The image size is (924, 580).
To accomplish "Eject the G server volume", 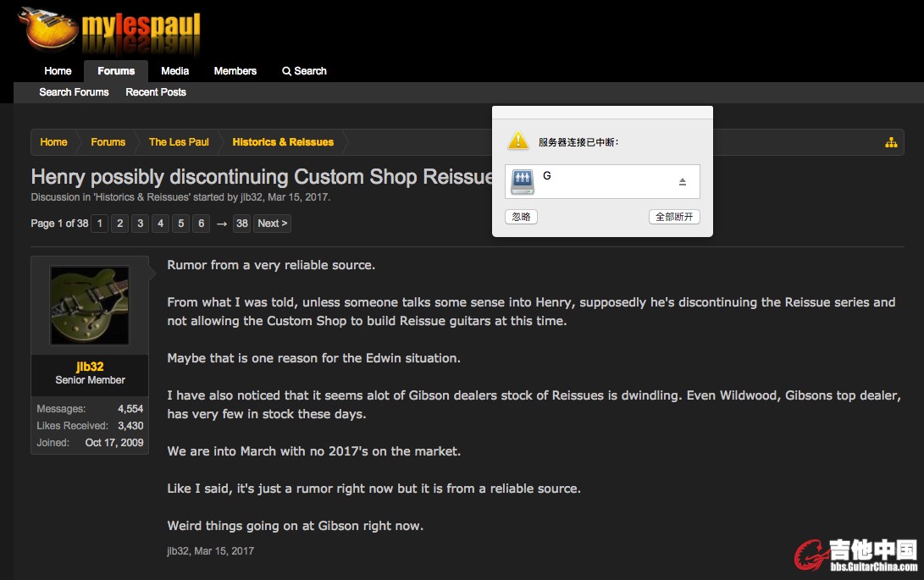I will (683, 181).
